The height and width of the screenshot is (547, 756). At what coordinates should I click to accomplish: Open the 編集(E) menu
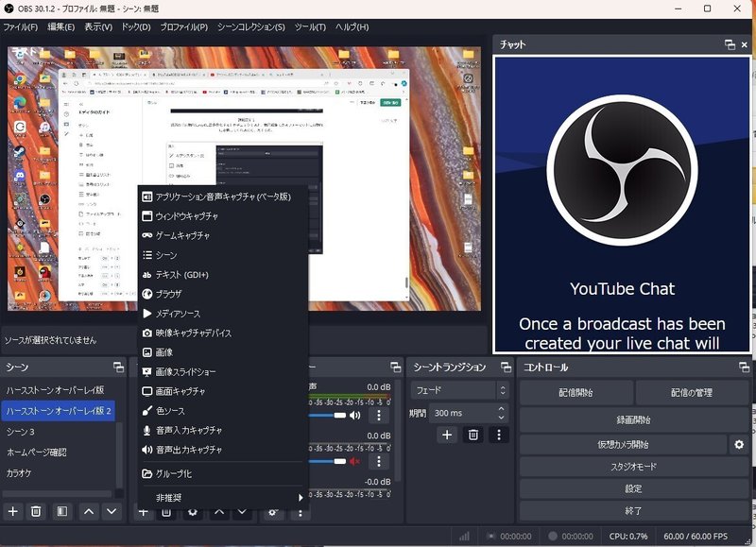click(x=61, y=27)
